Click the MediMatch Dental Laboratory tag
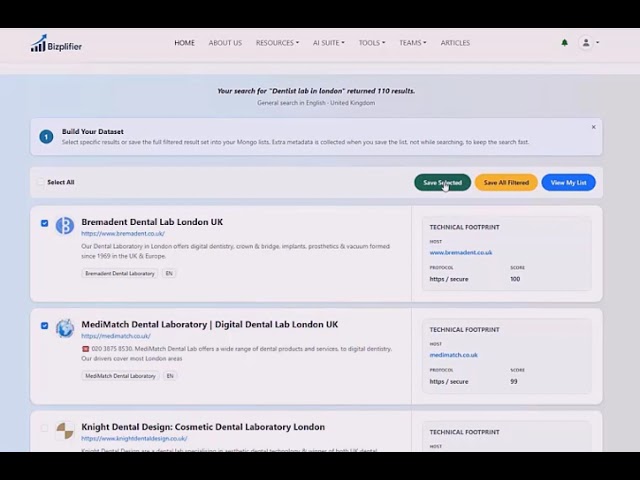This screenshot has height=480, width=640. 120,376
